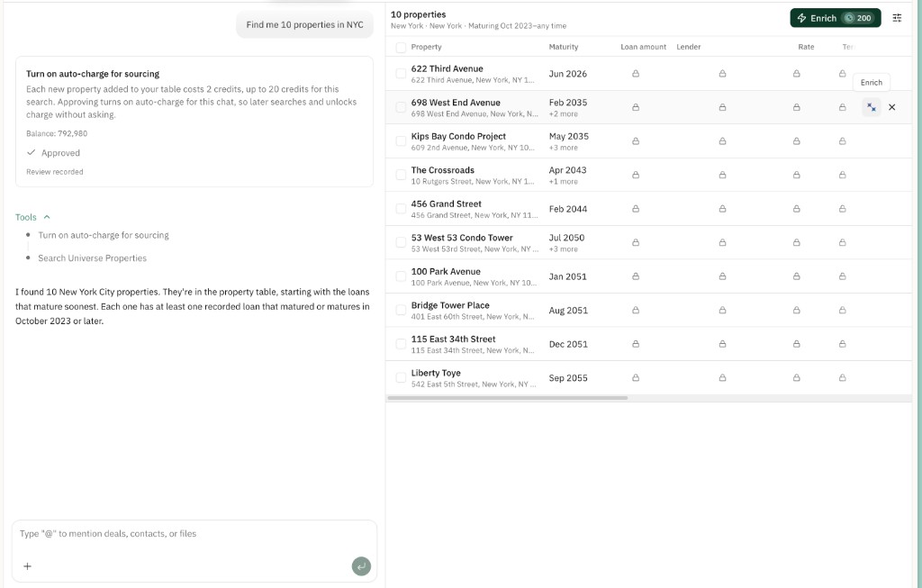Click lender lock icon for Kips Bay Condo Project
The image size is (922, 588).
point(722,141)
